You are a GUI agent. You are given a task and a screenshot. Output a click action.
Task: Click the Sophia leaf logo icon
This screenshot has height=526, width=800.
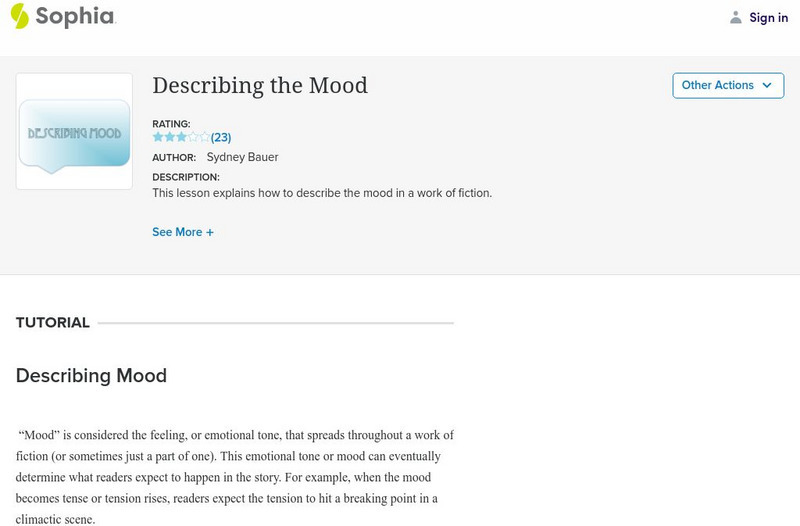point(19,16)
